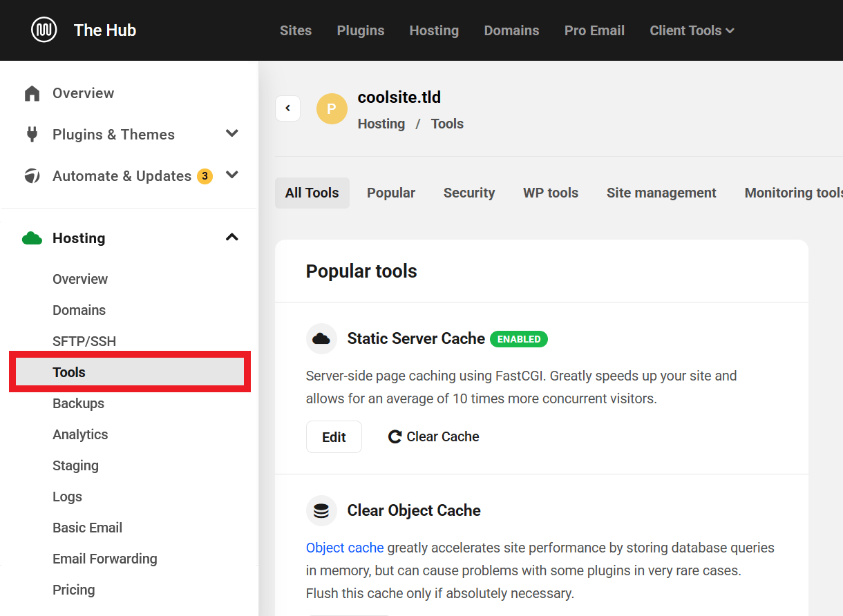Follow the Object cache link
This screenshot has width=843, height=616.
click(345, 548)
